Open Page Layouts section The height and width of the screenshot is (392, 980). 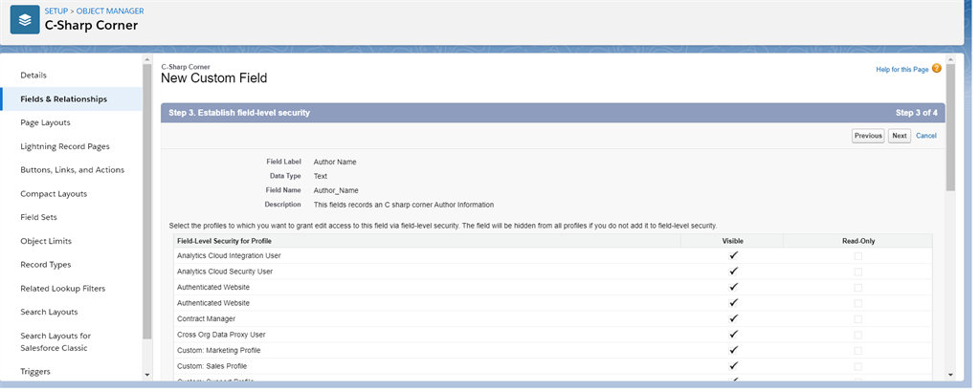pyautogui.click(x=46, y=122)
